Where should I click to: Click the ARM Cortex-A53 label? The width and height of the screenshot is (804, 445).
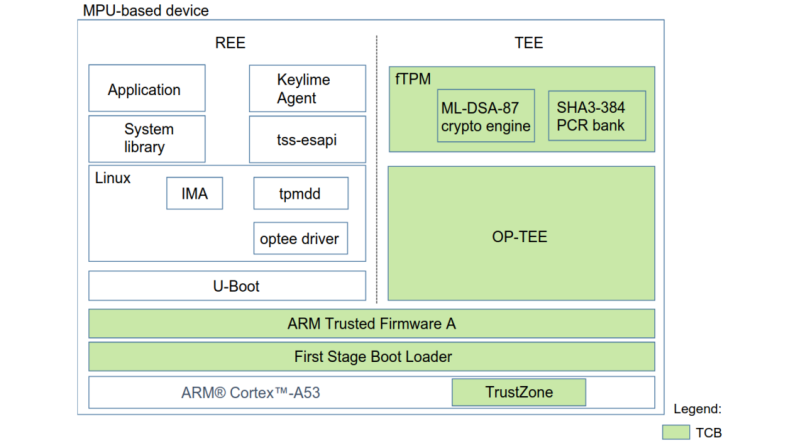pyautogui.click(x=256, y=392)
